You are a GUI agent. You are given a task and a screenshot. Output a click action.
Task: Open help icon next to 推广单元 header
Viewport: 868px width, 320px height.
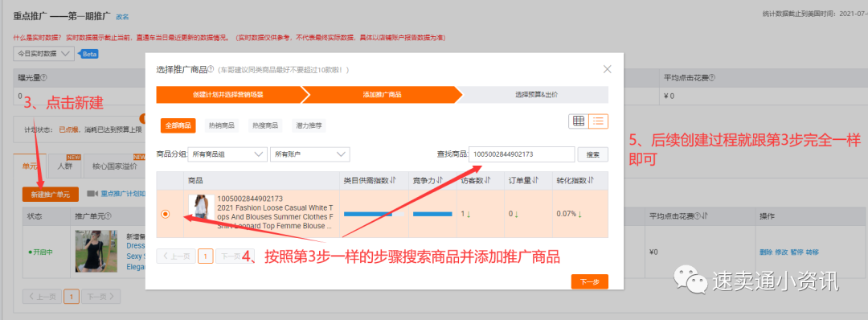click(x=108, y=216)
